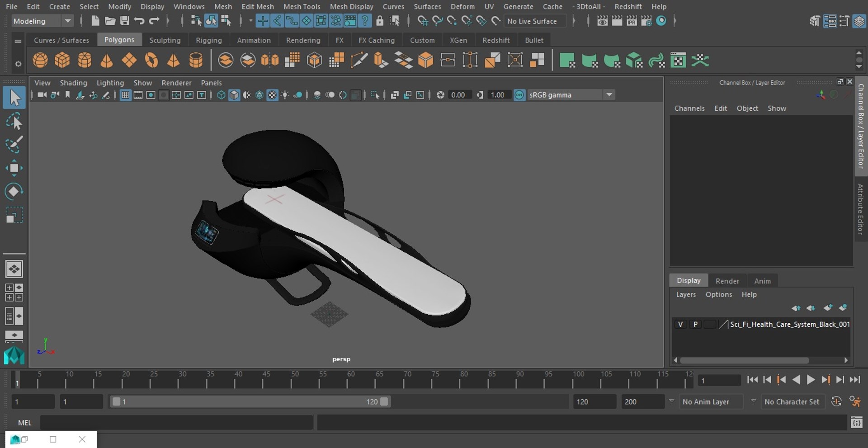Create a polygon cube from the shelf

62,60
